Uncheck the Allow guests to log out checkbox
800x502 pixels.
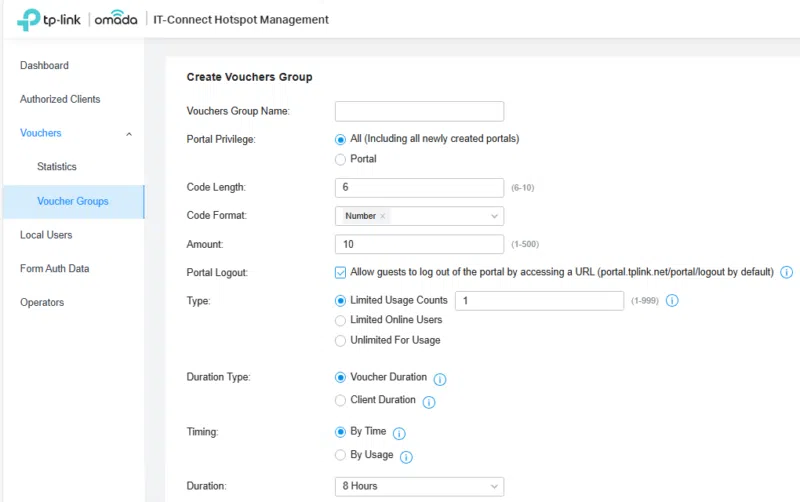coord(341,272)
